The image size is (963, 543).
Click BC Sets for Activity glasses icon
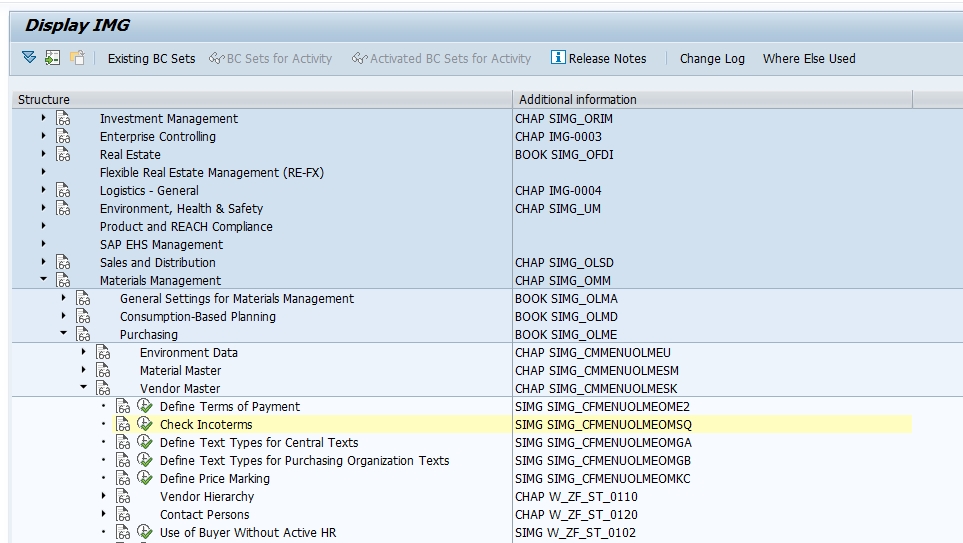[216, 58]
